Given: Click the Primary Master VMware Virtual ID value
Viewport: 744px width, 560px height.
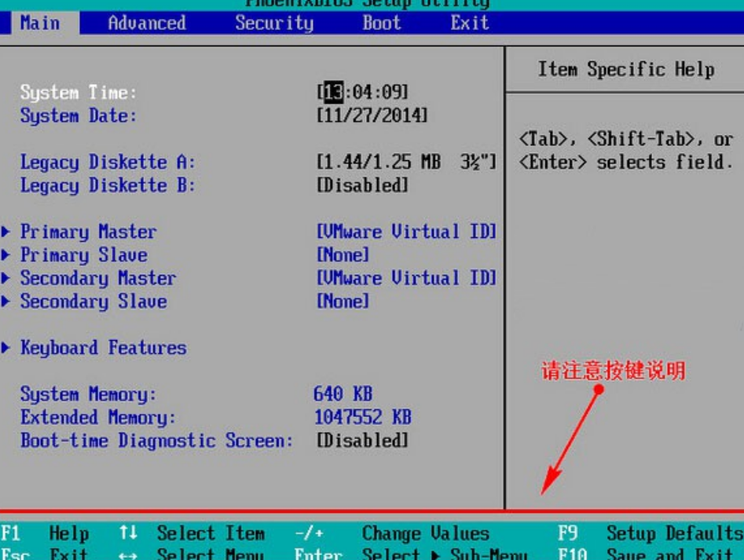Looking at the screenshot, I should pos(406,232).
